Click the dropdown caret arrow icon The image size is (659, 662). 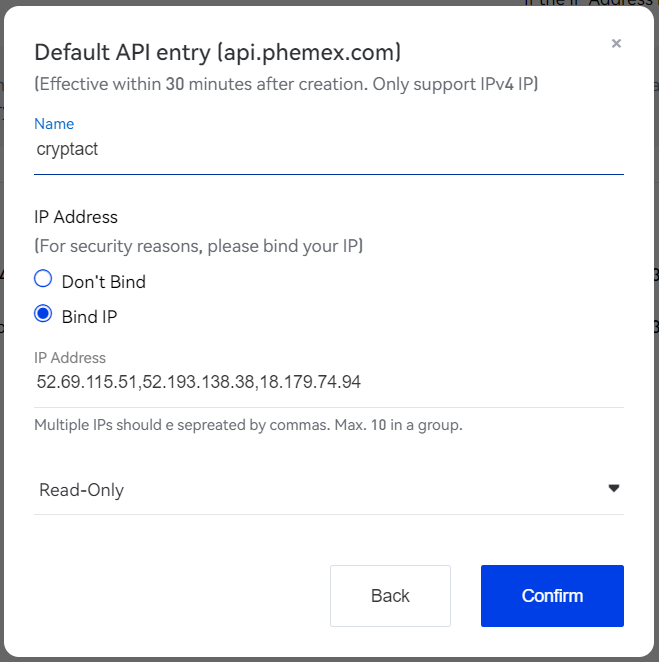click(x=613, y=488)
